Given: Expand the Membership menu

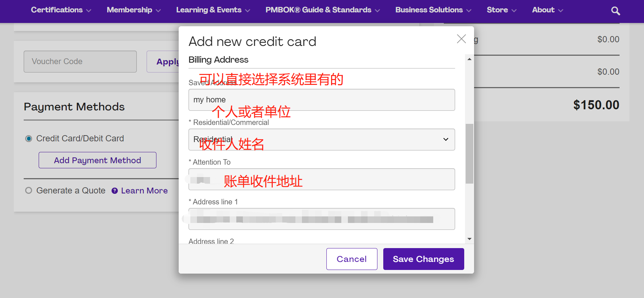Looking at the screenshot, I should [x=133, y=10].
